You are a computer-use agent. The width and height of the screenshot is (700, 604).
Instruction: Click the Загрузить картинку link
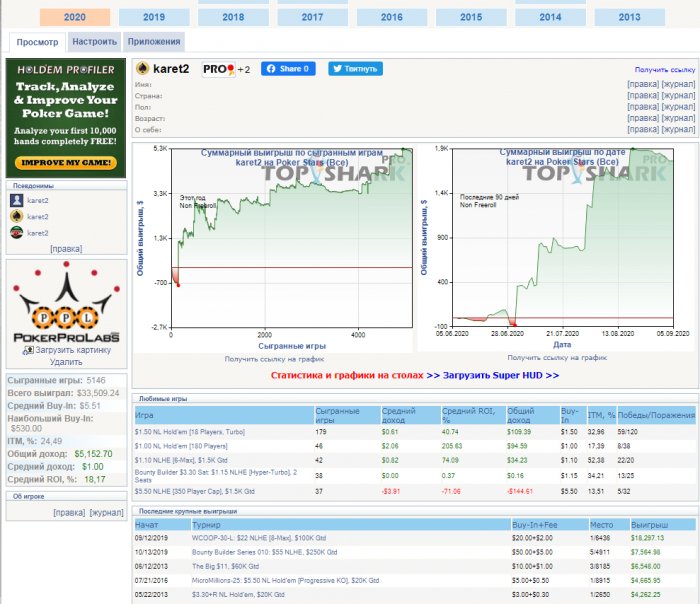[x=73, y=350]
